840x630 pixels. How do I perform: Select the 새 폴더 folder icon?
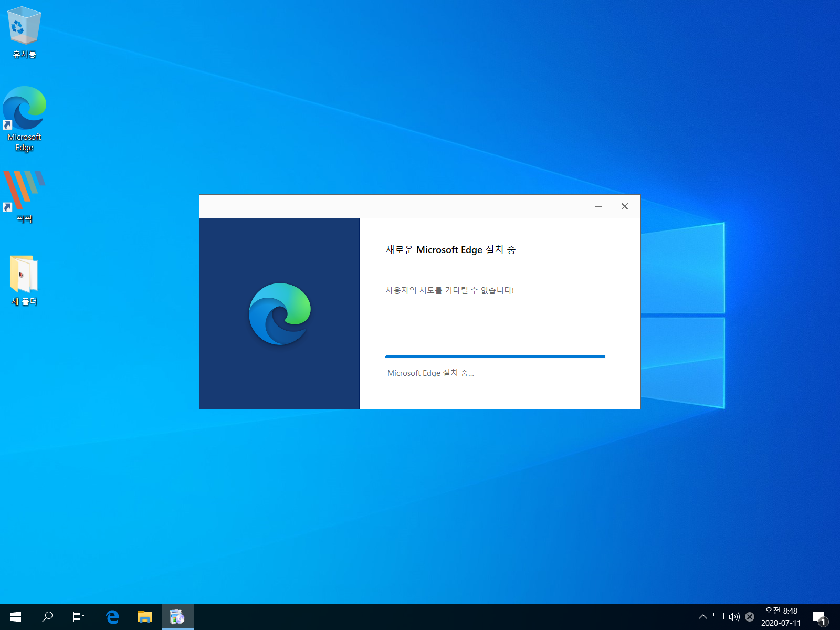pyautogui.click(x=24, y=280)
